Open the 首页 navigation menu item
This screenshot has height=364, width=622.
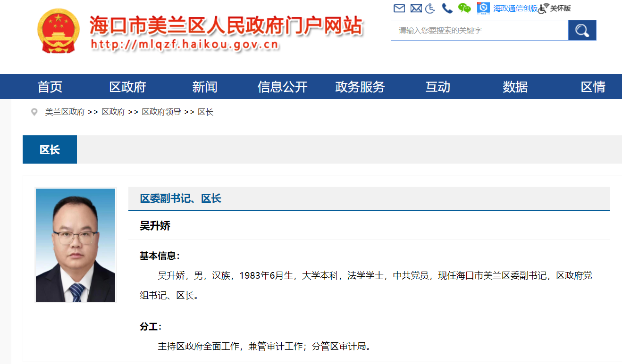coord(50,87)
